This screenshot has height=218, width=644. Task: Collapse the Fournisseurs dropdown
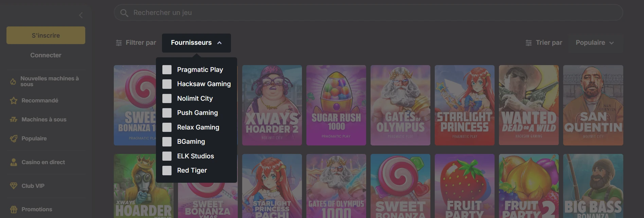196,43
